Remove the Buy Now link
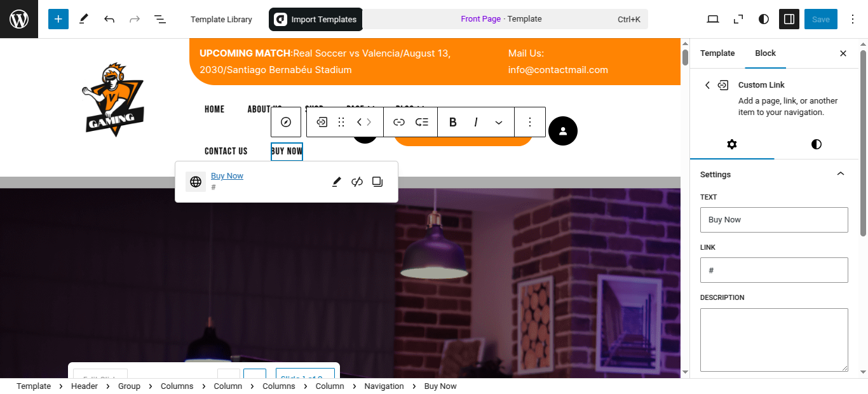Viewport: 868px width, 394px height. point(357,182)
